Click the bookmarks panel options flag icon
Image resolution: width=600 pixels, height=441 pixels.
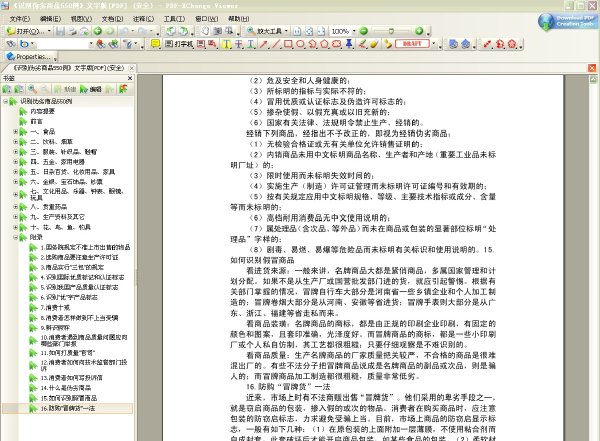123,89
